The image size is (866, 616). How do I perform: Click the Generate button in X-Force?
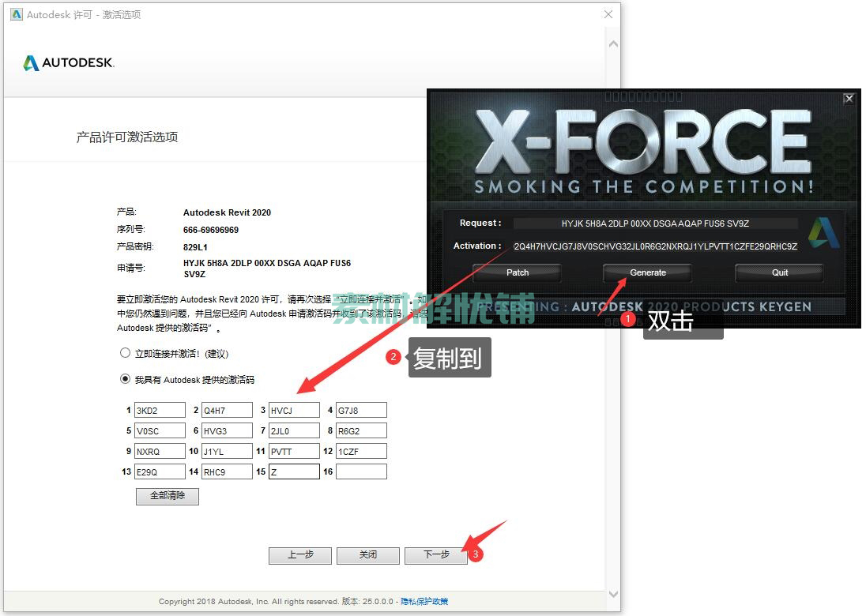click(x=647, y=272)
